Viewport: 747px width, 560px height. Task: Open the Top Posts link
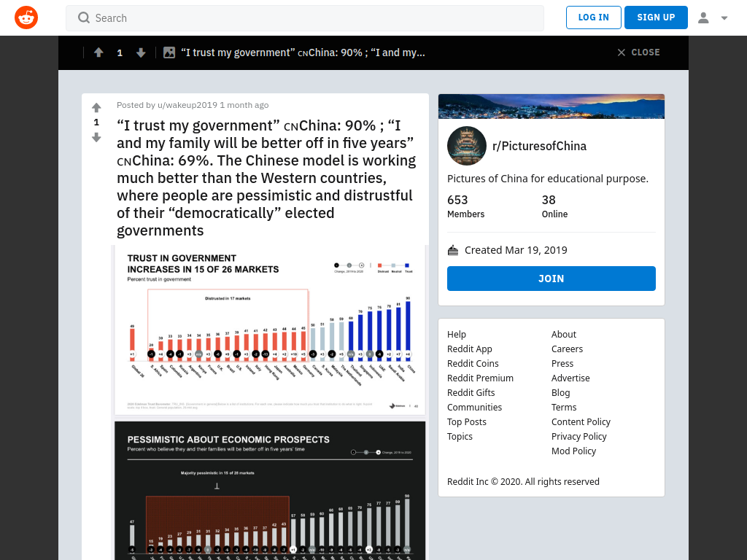(467, 422)
